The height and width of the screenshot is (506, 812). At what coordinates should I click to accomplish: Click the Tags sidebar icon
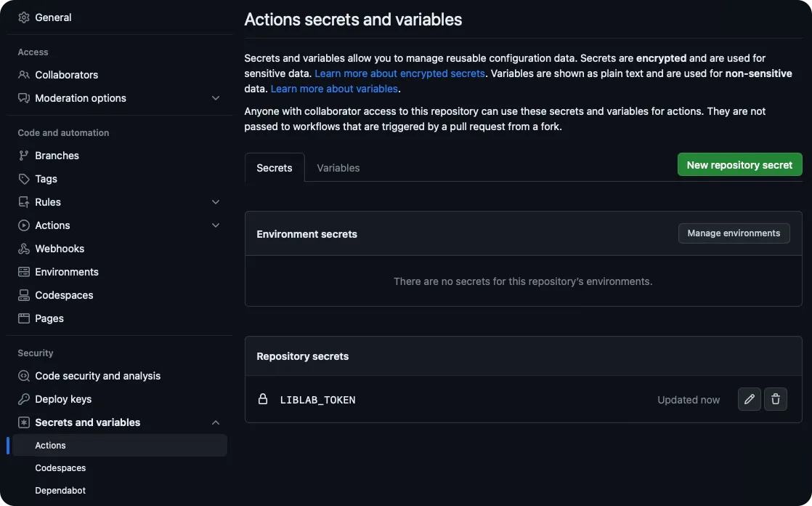coord(24,178)
